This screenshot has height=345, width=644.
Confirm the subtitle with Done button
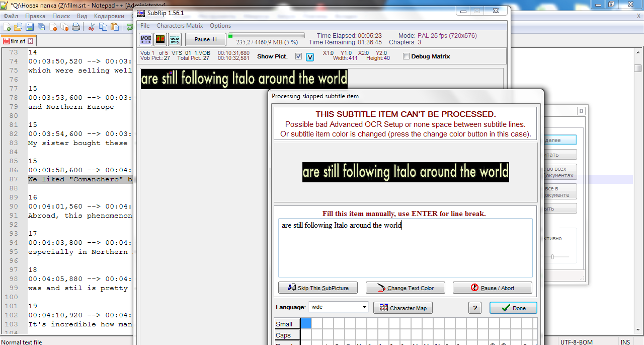pyautogui.click(x=513, y=308)
